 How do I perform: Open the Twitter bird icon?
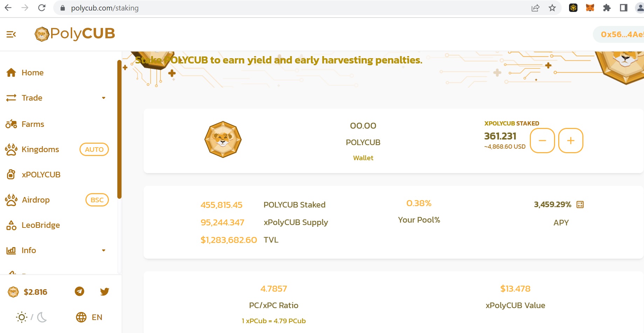coord(104,291)
